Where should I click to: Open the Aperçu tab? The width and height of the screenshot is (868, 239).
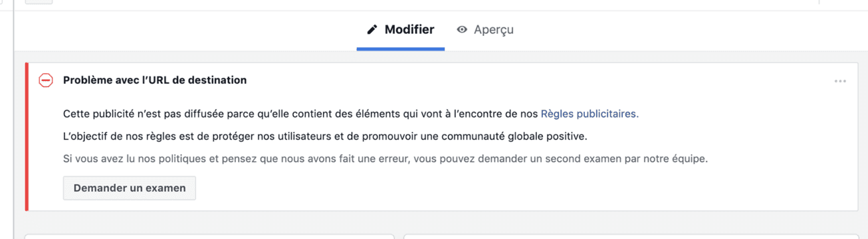point(485,30)
